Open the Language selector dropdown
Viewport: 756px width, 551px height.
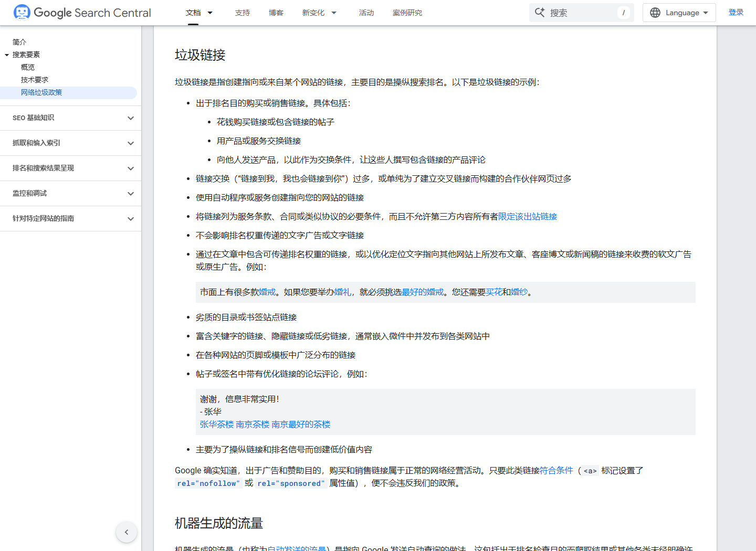click(679, 13)
